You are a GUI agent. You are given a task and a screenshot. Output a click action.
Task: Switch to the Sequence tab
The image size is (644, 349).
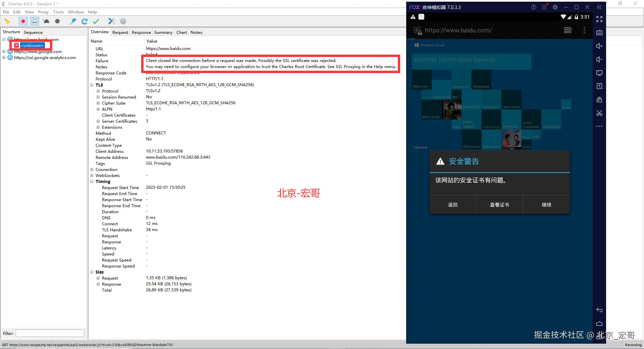point(33,32)
